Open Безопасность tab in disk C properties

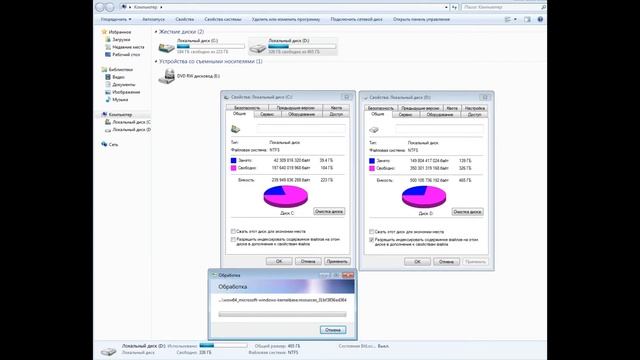click(247, 108)
